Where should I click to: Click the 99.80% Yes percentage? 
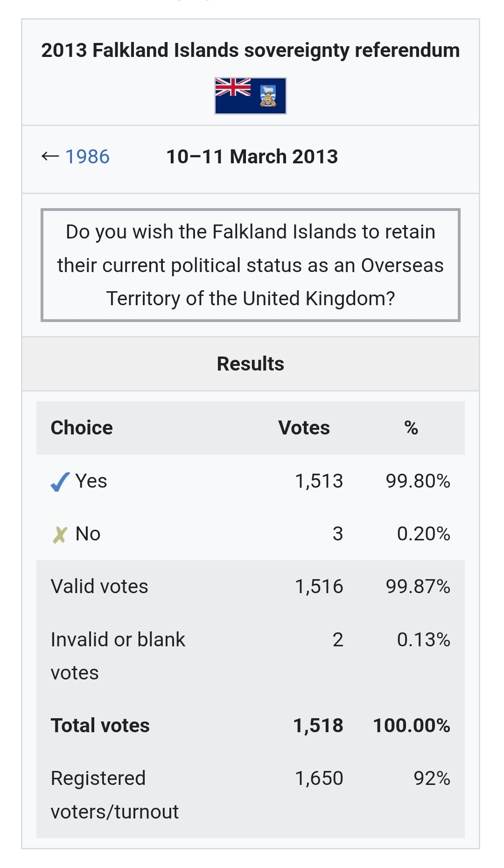418,481
